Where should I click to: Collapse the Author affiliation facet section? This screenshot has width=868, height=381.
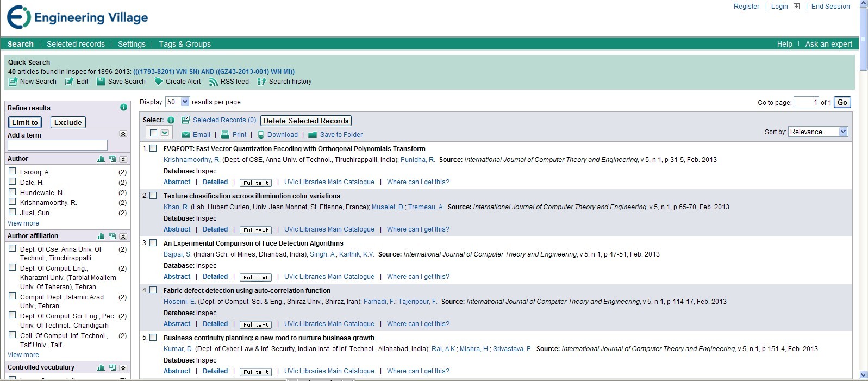click(x=123, y=236)
